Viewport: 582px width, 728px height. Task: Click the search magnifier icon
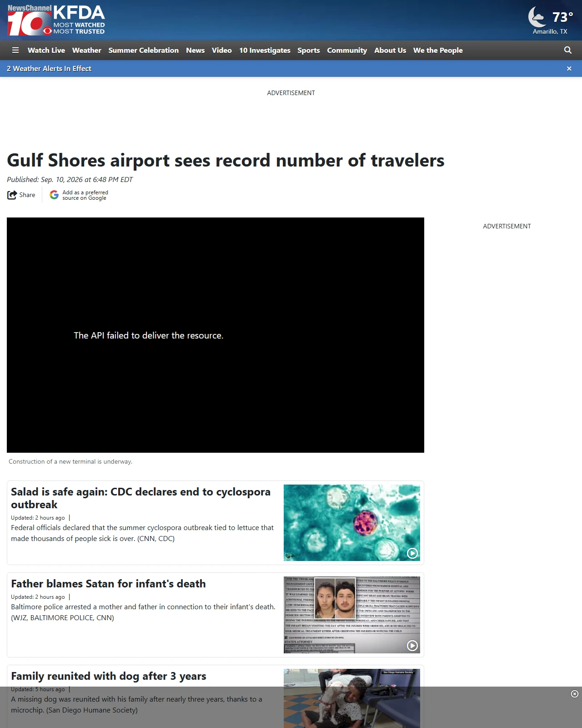[x=568, y=50]
